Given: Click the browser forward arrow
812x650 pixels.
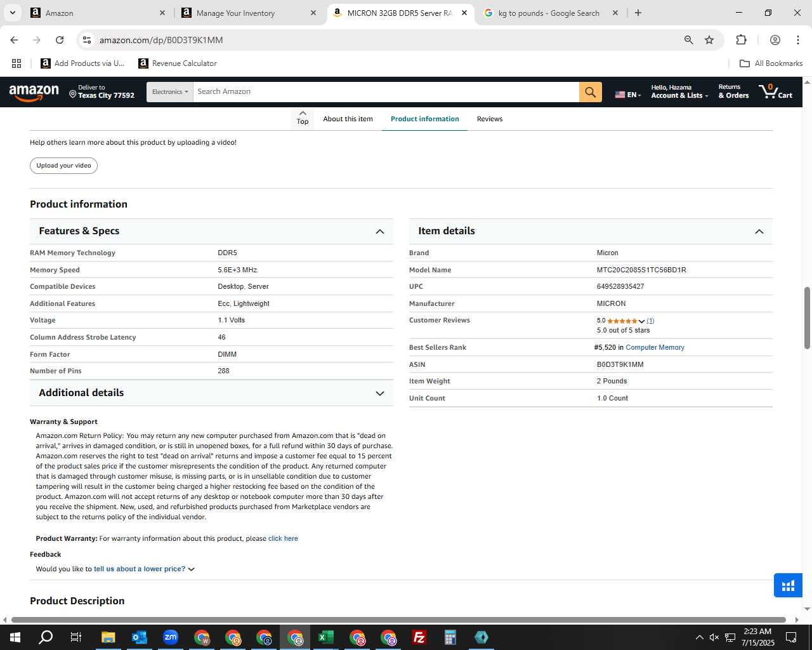Looking at the screenshot, I should click(x=37, y=40).
